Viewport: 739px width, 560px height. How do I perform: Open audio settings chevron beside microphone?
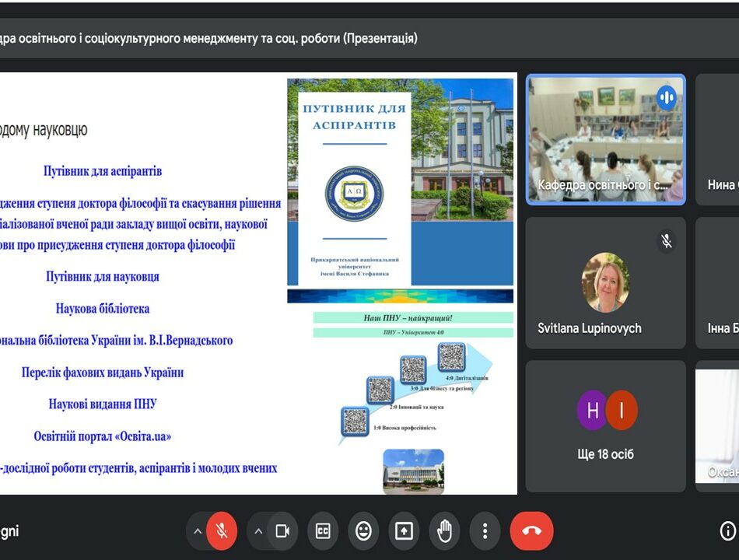coord(198,531)
